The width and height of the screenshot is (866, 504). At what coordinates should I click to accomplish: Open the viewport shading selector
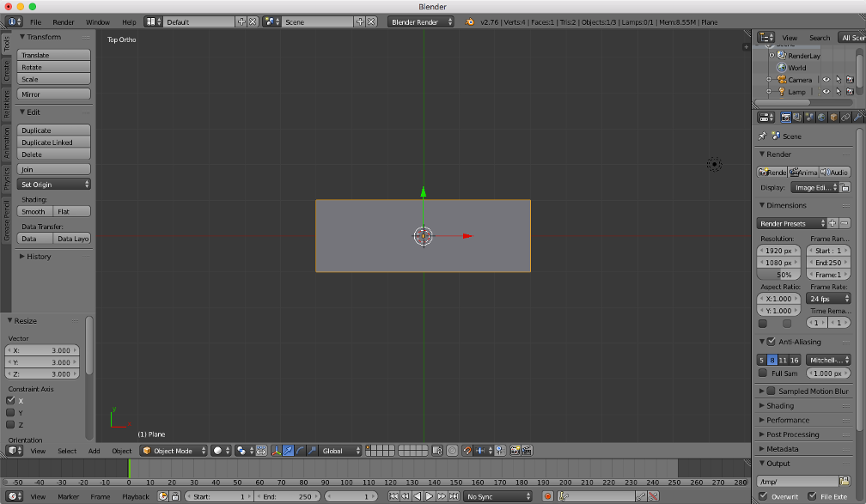pyautogui.click(x=221, y=451)
